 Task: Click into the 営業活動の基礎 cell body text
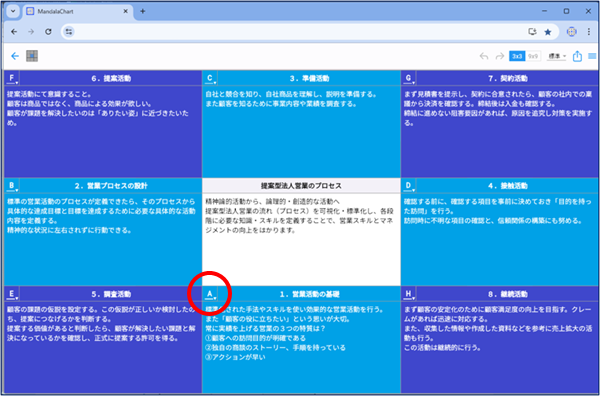tap(301, 347)
